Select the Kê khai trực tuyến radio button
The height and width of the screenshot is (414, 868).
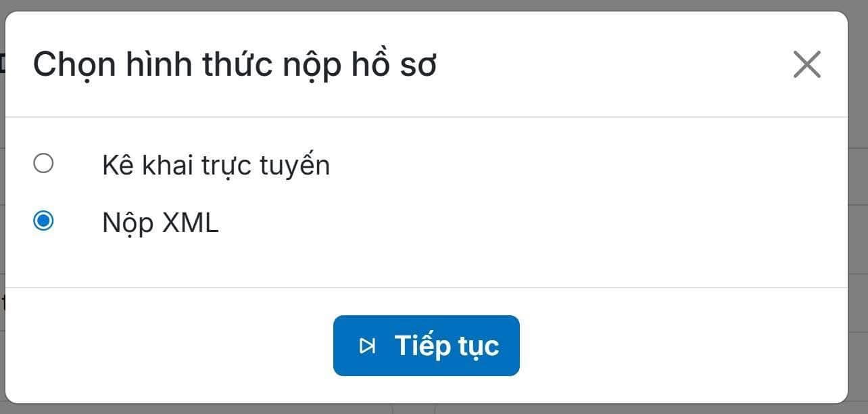(43, 164)
